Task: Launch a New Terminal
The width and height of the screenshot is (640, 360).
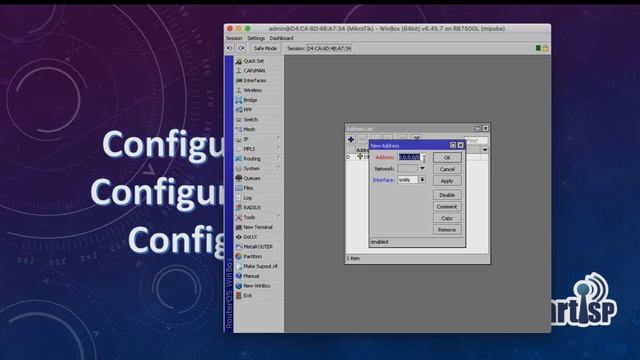Action: [x=259, y=227]
